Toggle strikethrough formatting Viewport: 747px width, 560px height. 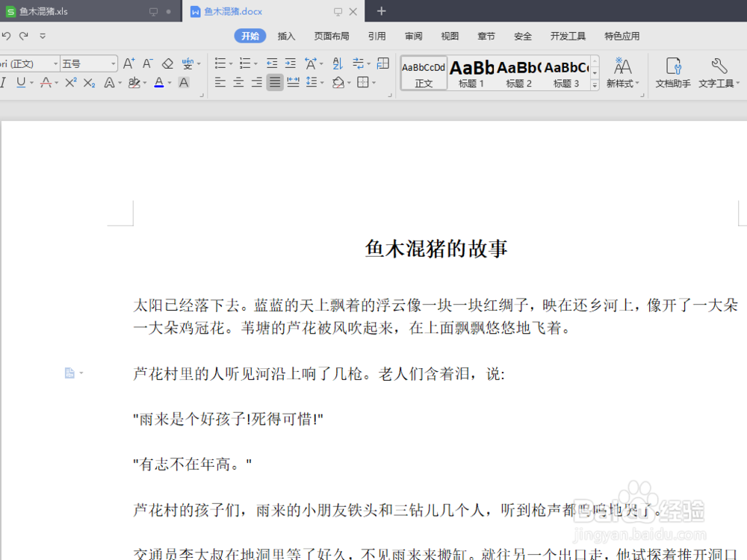pyautogui.click(x=46, y=82)
